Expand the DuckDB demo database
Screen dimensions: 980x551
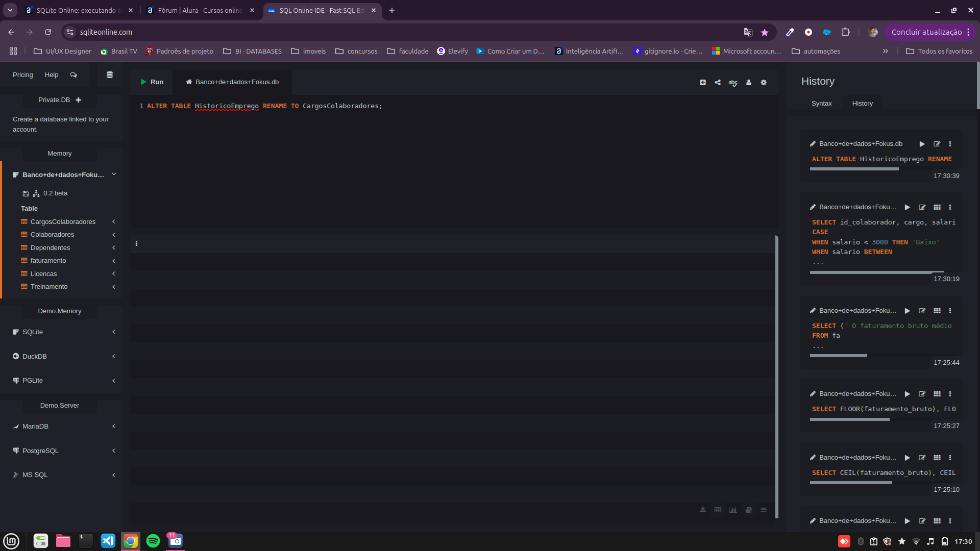[114, 357]
